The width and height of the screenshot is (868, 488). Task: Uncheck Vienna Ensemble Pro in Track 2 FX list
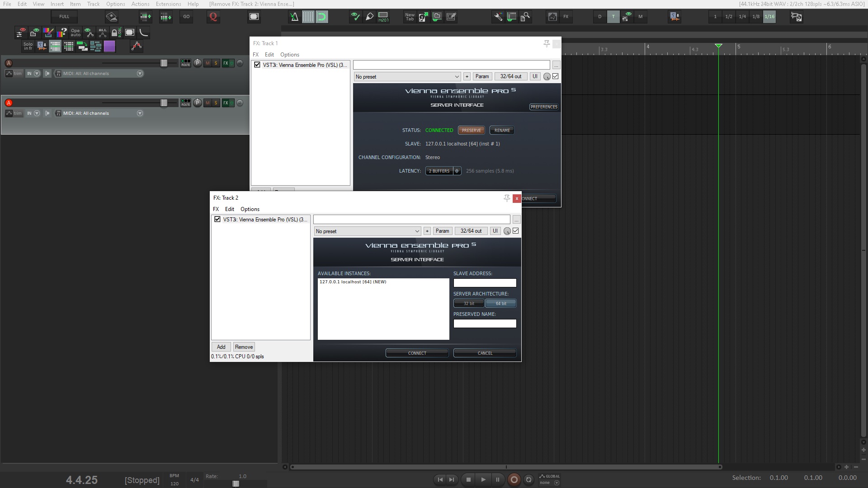[x=217, y=219]
